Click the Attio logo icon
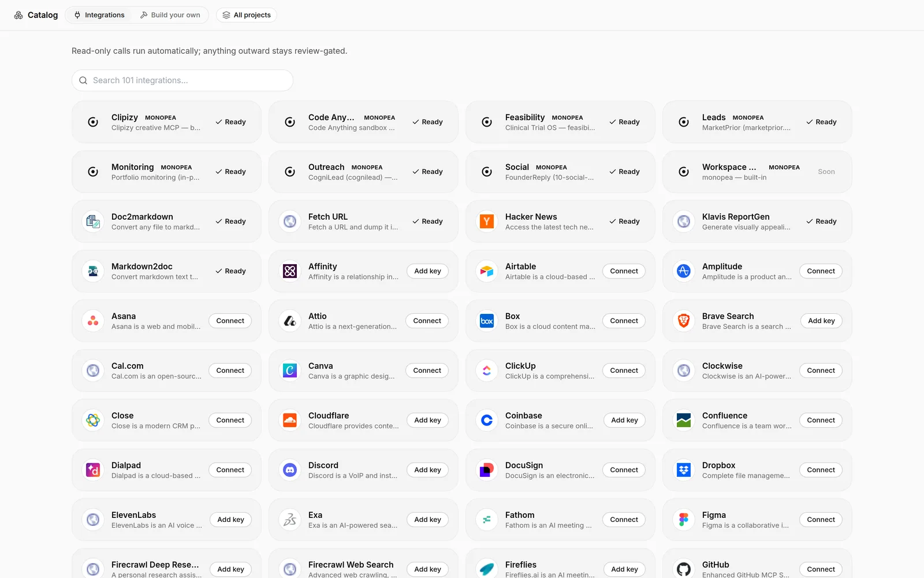Image resolution: width=924 pixels, height=578 pixels. click(290, 321)
